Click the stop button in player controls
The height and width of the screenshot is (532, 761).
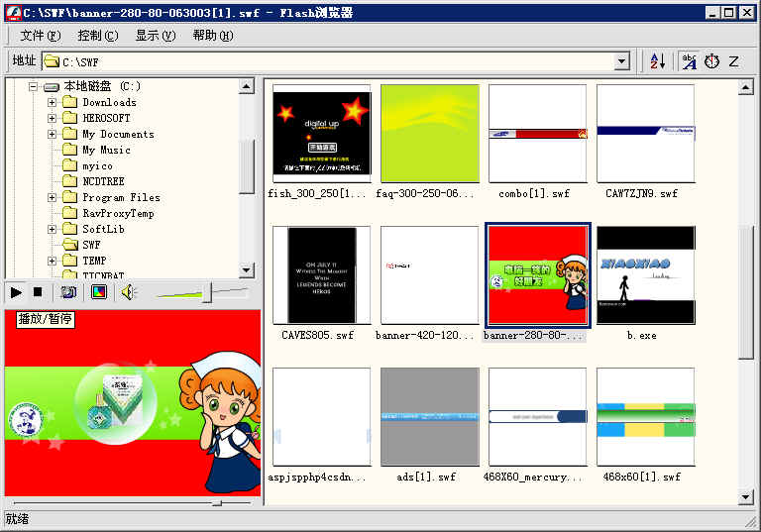38,292
